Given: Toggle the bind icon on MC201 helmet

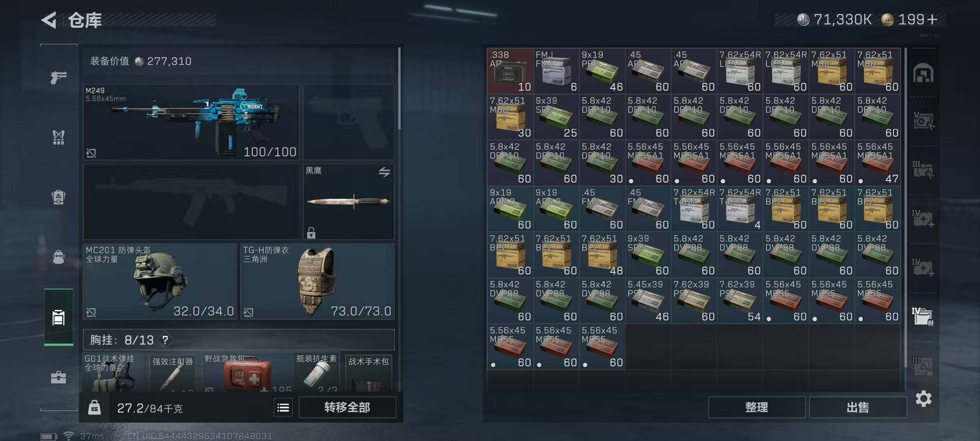Looking at the screenshot, I should coord(91,312).
